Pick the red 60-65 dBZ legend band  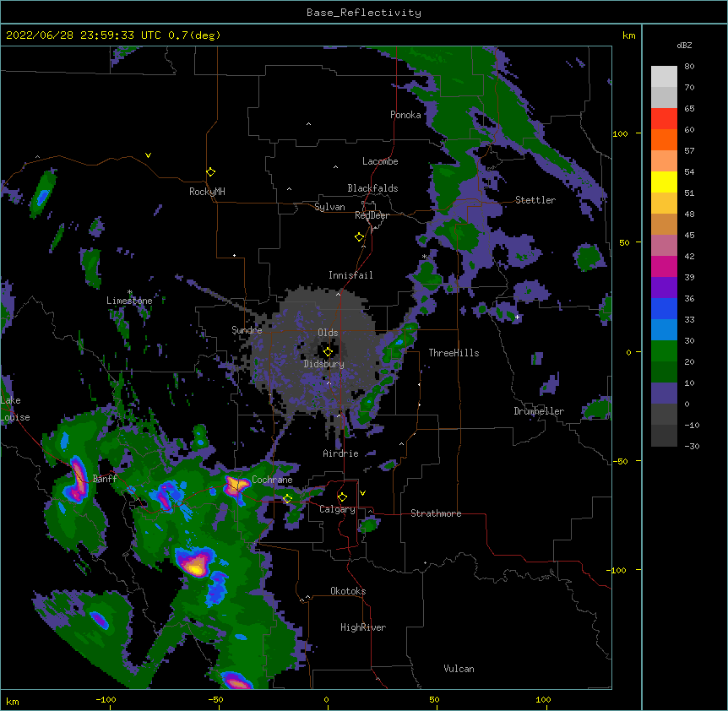pos(664,118)
